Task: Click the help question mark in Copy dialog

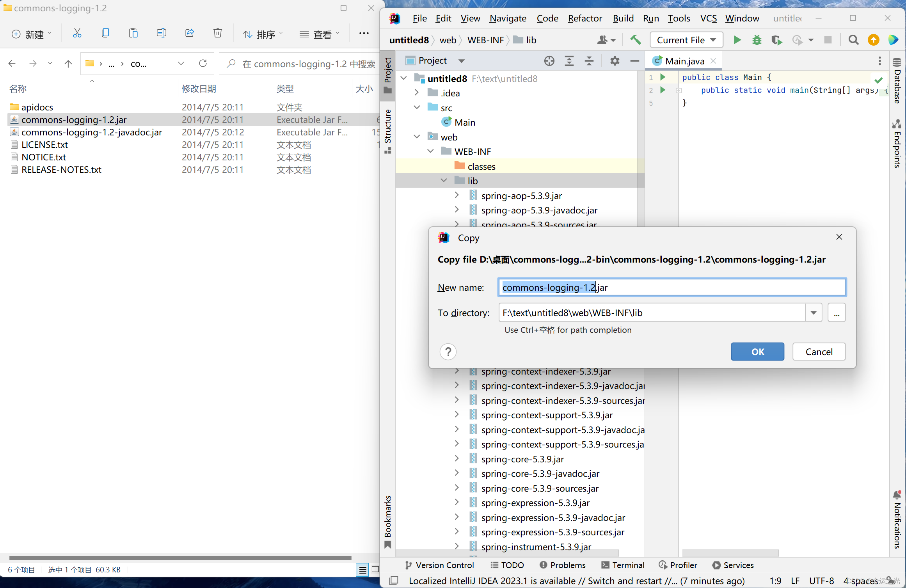Action: [448, 352]
